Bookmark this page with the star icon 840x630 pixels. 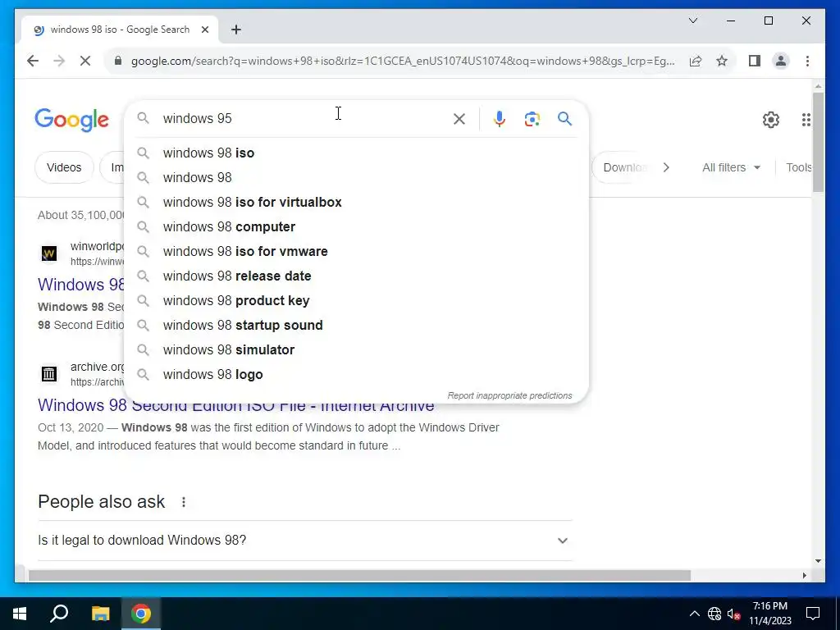[x=722, y=61]
